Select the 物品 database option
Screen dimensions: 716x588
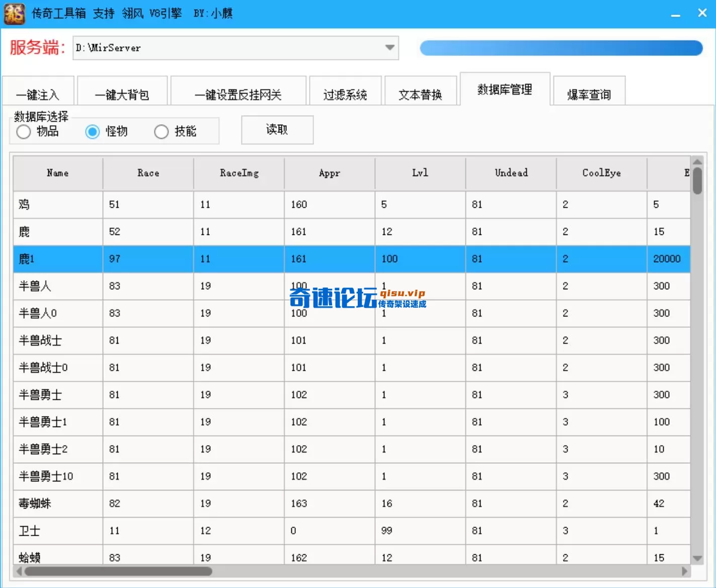(x=23, y=131)
